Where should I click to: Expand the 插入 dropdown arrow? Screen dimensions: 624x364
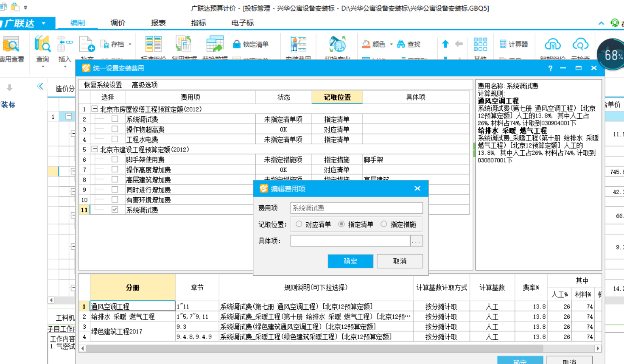point(64,67)
